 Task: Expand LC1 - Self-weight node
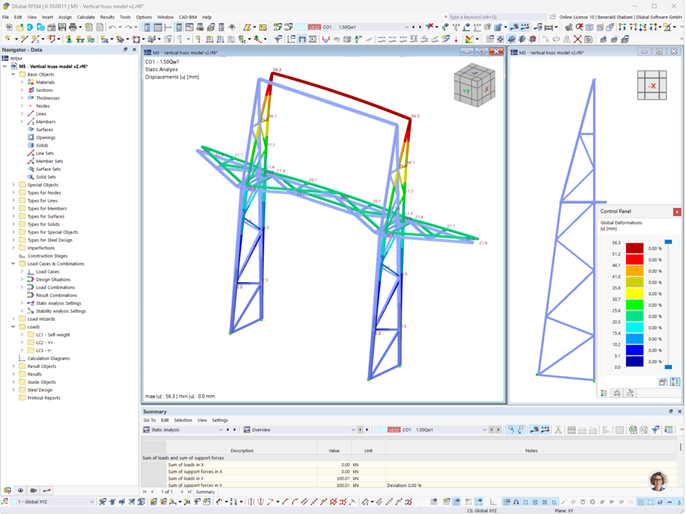(x=22, y=335)
